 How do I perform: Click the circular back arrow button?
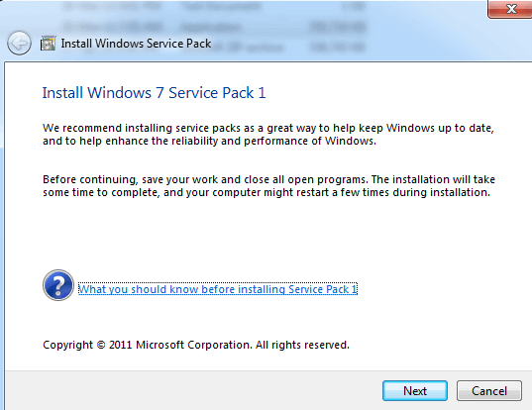pos(19,43)
